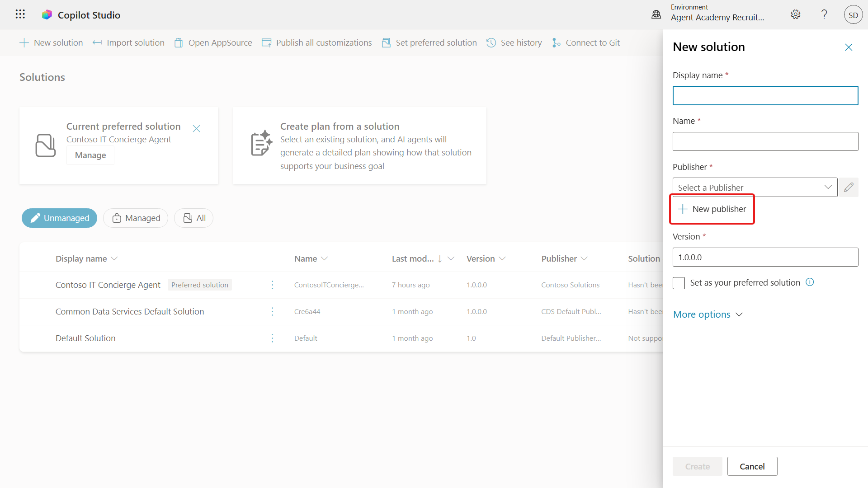
Task: Open the Help question mark icon
Action: pyautogui.click(x=824, y=14)
